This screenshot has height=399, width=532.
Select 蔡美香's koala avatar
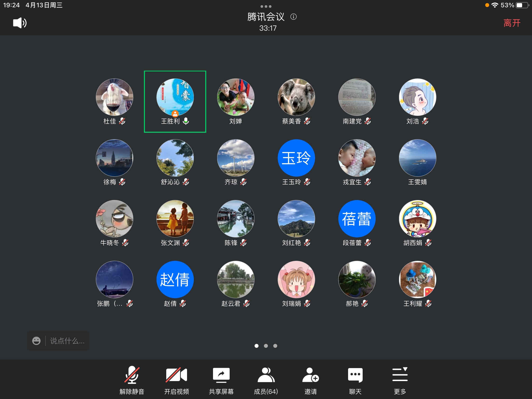click(x=296, y=97)
